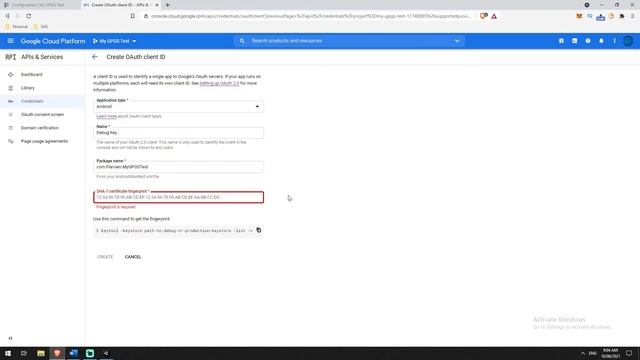The height and width of the screenshot is (360, 640).
Task: Click the APIs & Services header title
Action: pos(42,57)
